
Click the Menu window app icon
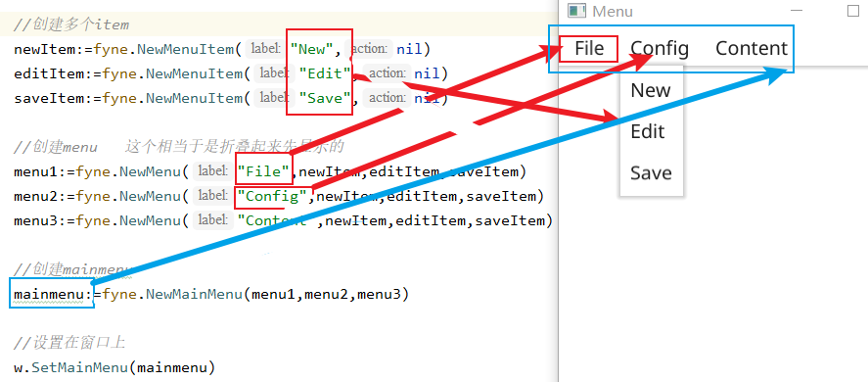[x=576, y=11]
